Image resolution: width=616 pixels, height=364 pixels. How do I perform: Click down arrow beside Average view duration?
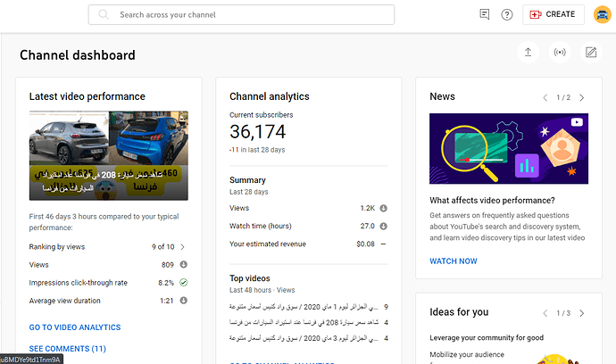click(184, 301)
